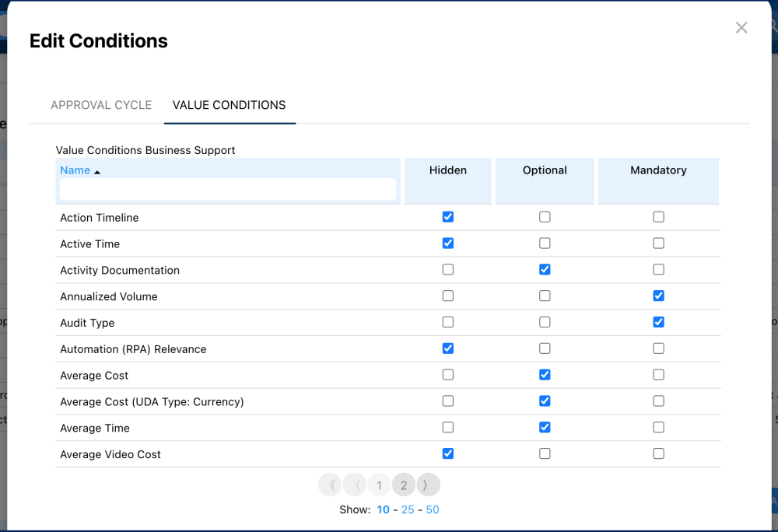This screenshot has height=532, width=778.
Task: Set Audit Type to Hidden
Action: (447, 322)
